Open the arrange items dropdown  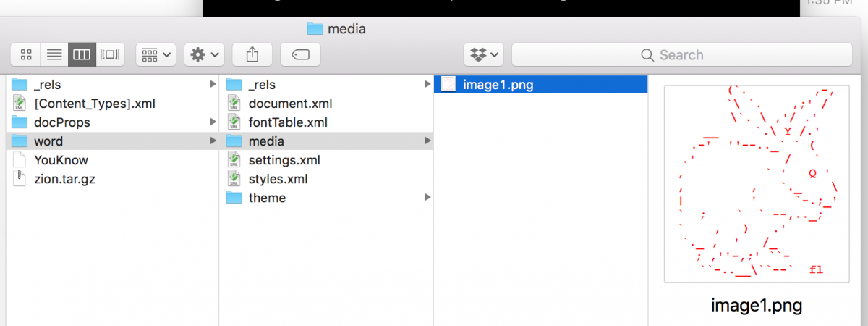click(x=156, y=54)
